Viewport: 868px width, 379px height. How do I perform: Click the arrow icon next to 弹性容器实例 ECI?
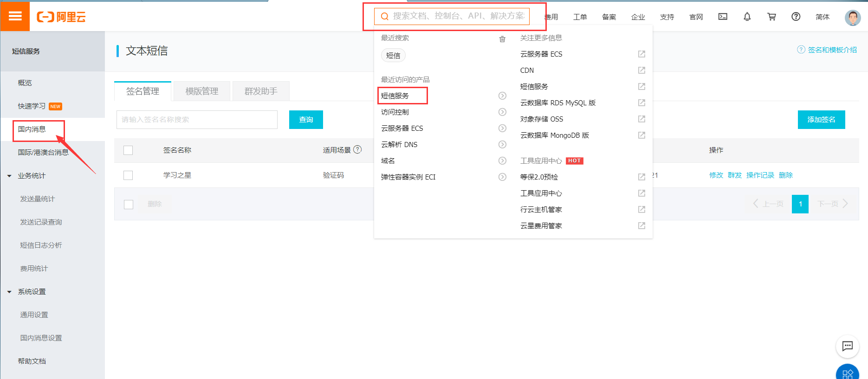tap(502, 177)
